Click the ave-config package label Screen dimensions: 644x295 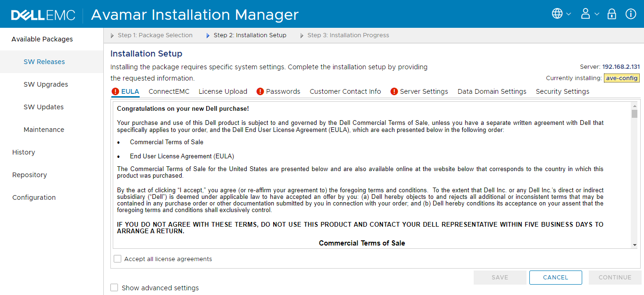pyautogui.click(x=622, y=78)
